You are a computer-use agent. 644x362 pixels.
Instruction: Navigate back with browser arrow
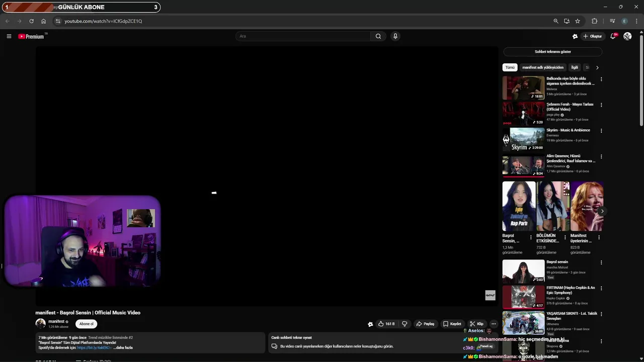click(x=7, y=21)
